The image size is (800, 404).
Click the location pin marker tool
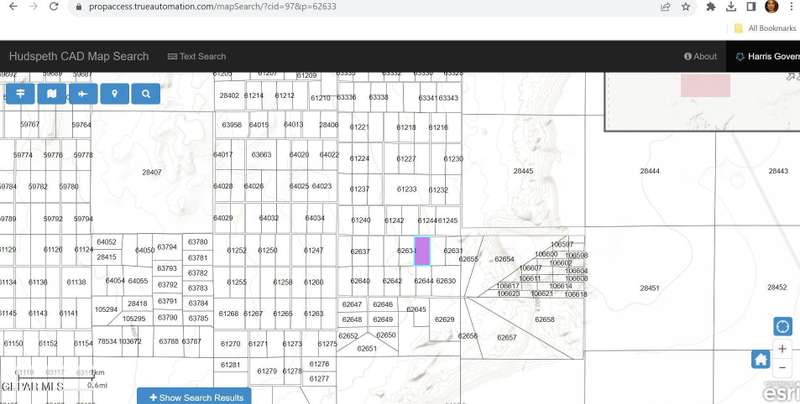pos(115,94)
